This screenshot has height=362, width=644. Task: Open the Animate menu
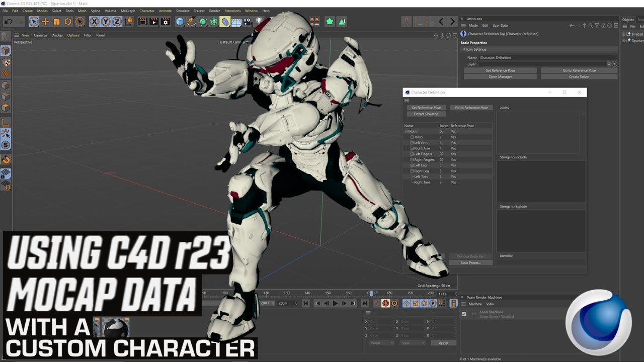165,11
